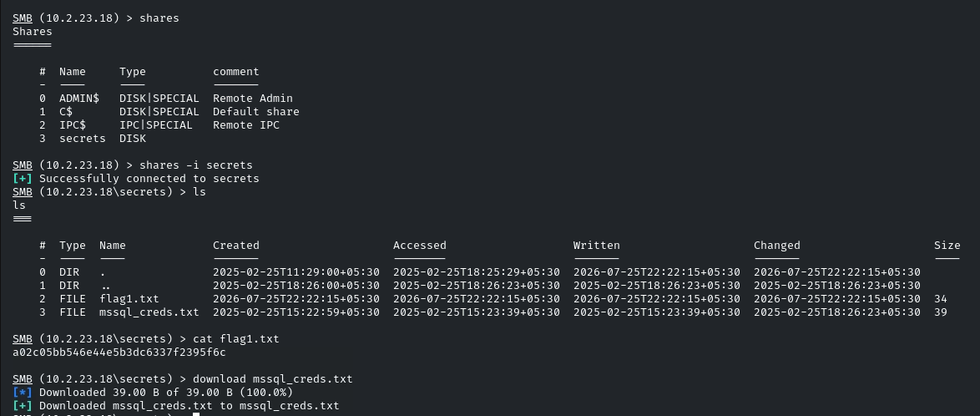This screenshot has height=416, width=980.
Task: Click the terminal cursor at the prompt
Action: tap(196, 414)
